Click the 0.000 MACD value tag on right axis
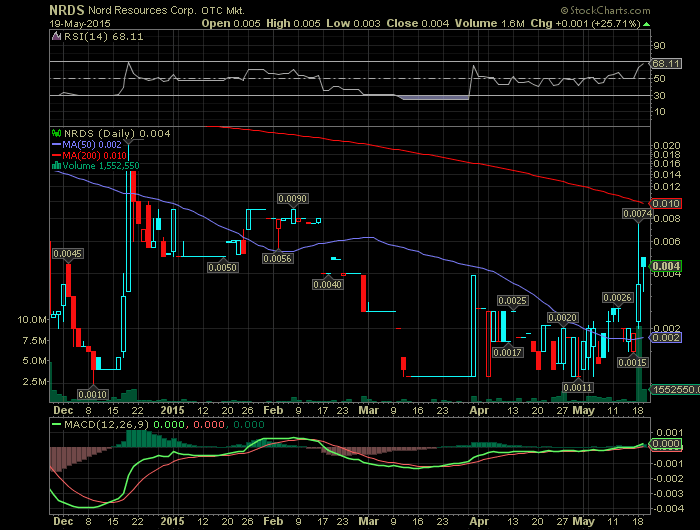Screen dimensions: 700x530 pos(666,444)
